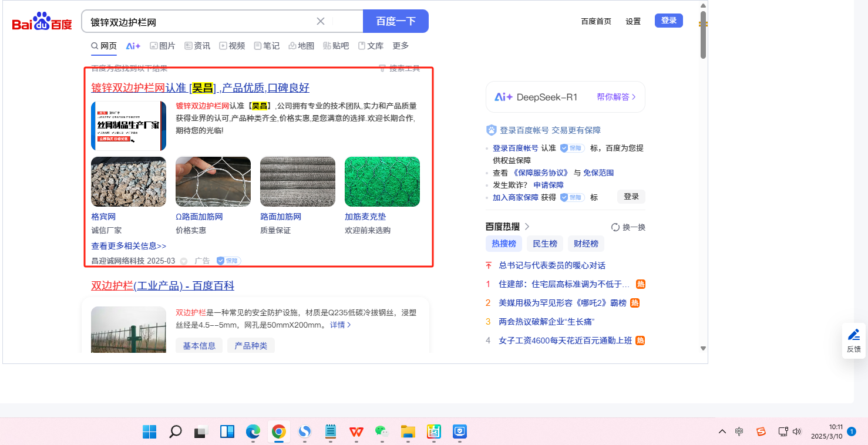Viewport: 868px width, 445px height.
Task: Click the 换一换 refresh icon
Action: click(x=615, y=227)
